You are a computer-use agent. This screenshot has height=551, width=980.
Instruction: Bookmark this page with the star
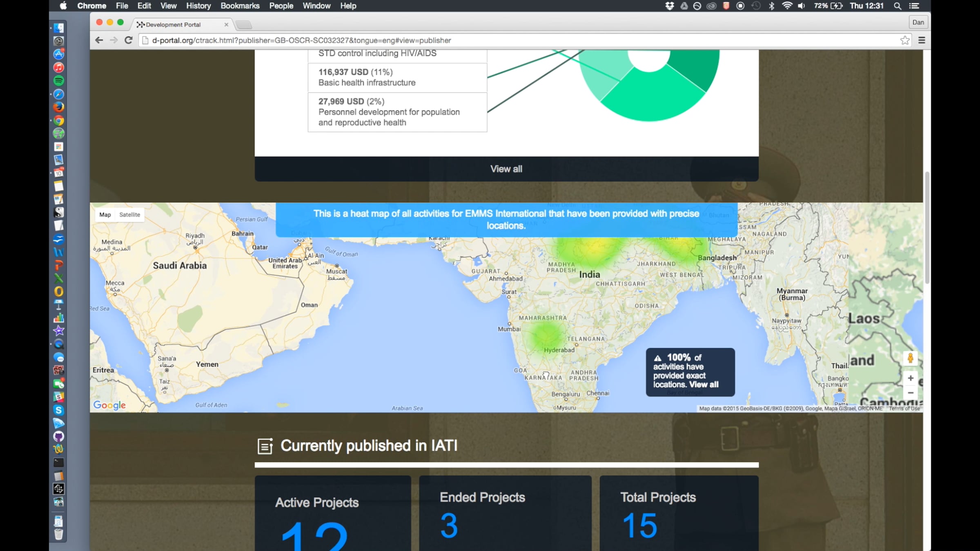tap(905, 40)
